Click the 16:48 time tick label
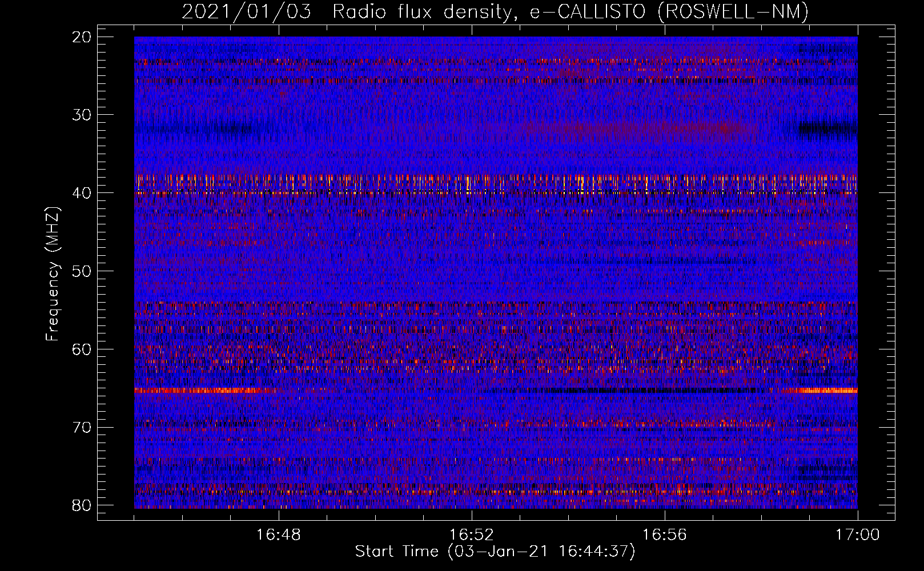 tap(279, 535)
